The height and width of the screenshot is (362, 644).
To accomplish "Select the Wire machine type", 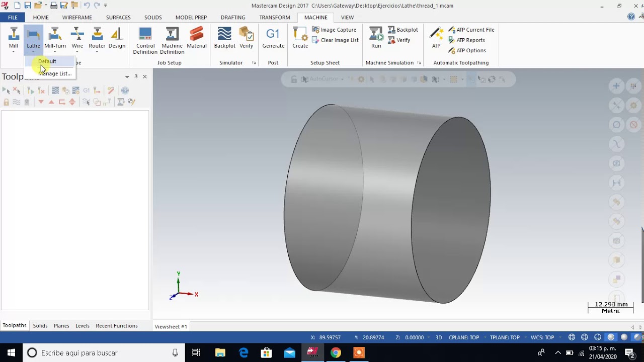I will [x=77, y=39].
